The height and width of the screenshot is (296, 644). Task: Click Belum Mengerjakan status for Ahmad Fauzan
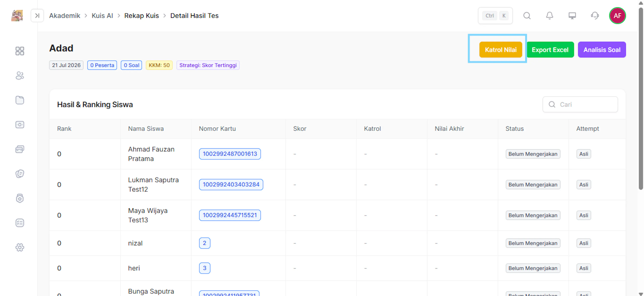click(533, 154)
